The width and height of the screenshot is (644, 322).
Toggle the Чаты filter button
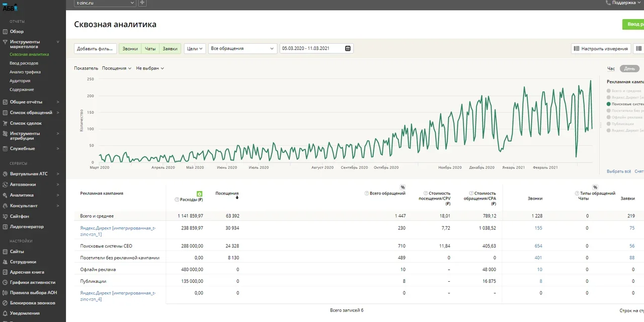150,49
